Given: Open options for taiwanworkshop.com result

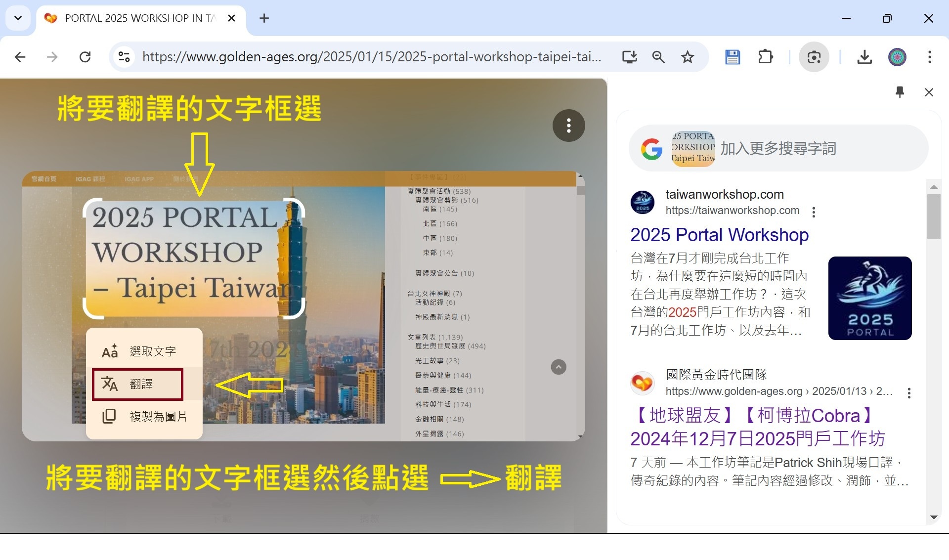Looking at the screenshot, I should pos(814,212).
